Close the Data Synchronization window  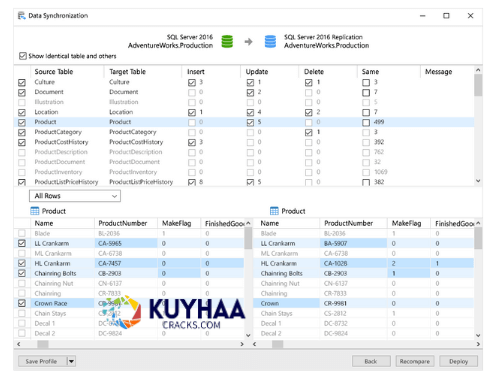(470, 16)
